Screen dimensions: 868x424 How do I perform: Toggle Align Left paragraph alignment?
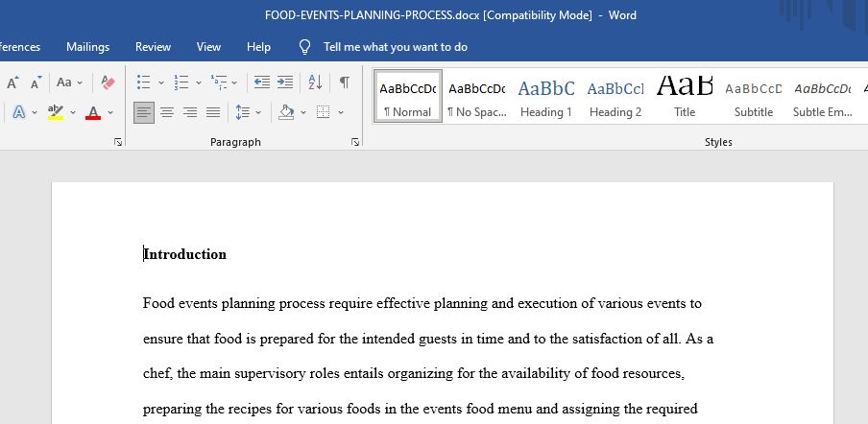click(144, 113)
